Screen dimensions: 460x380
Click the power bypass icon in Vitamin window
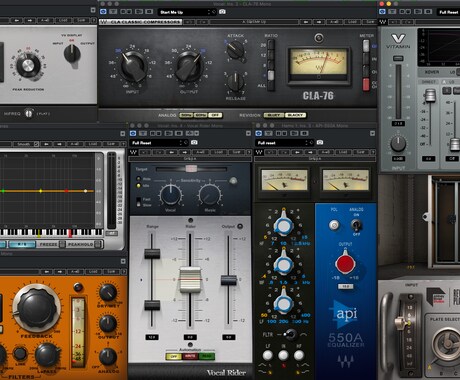382,12
